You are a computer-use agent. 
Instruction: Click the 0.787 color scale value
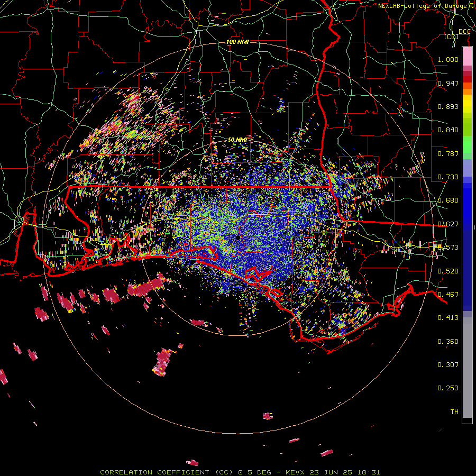448,153
